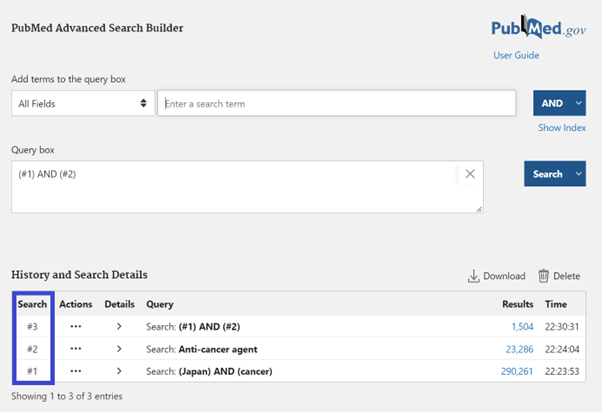Open the AND operator dropdown arrow
The image size is (602, 412).
click(577, 103)
